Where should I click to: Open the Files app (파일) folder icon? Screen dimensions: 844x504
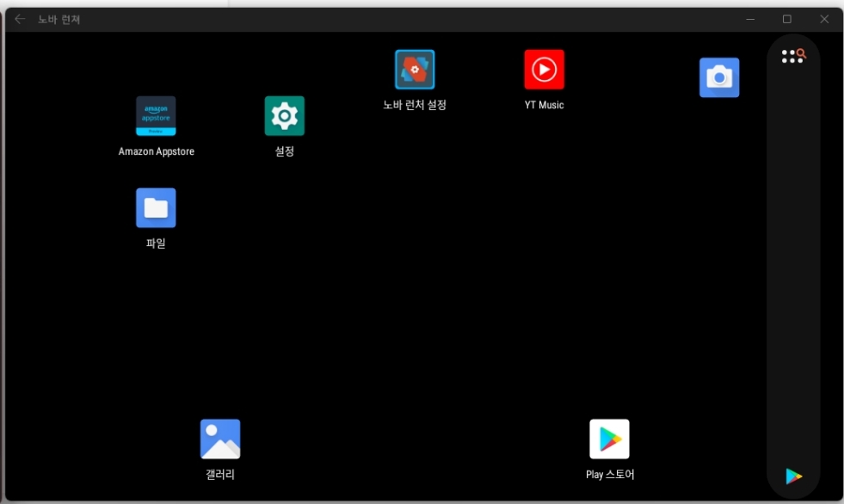156,207
